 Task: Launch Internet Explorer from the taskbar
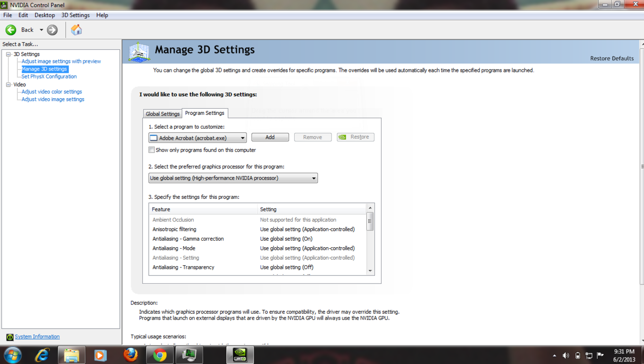coord(42,355)
